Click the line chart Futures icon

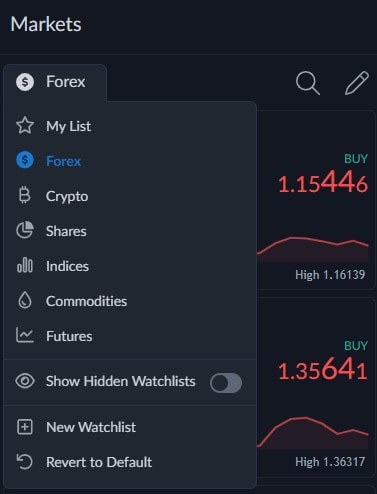(25, 335)
